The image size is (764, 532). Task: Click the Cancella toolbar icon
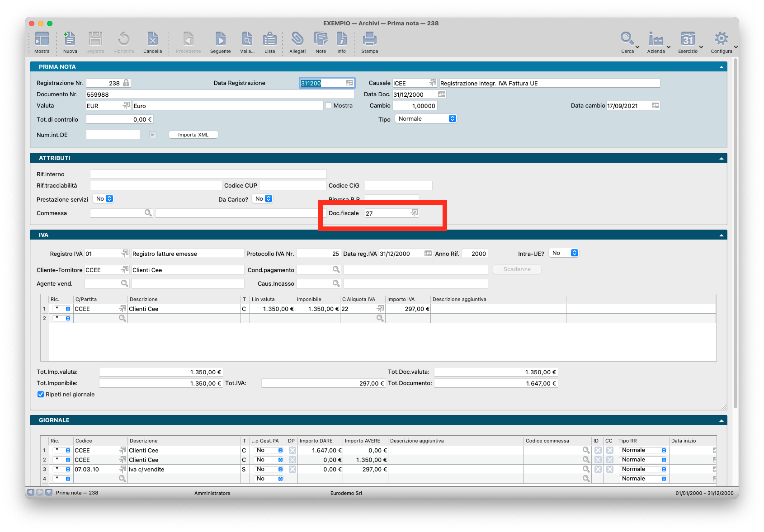click(152, 40)
